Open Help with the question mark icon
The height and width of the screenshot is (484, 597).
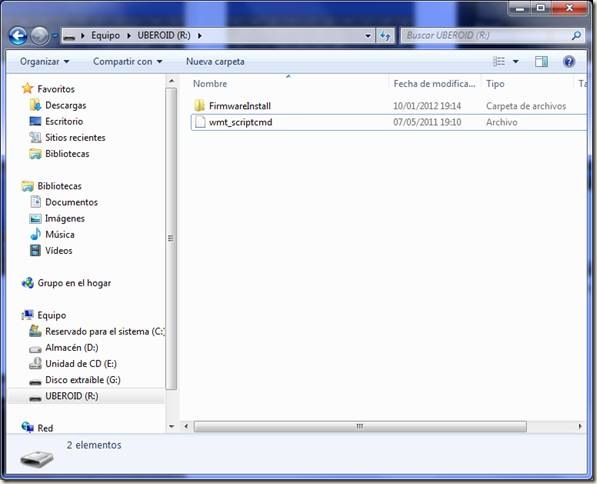point(568,61)
